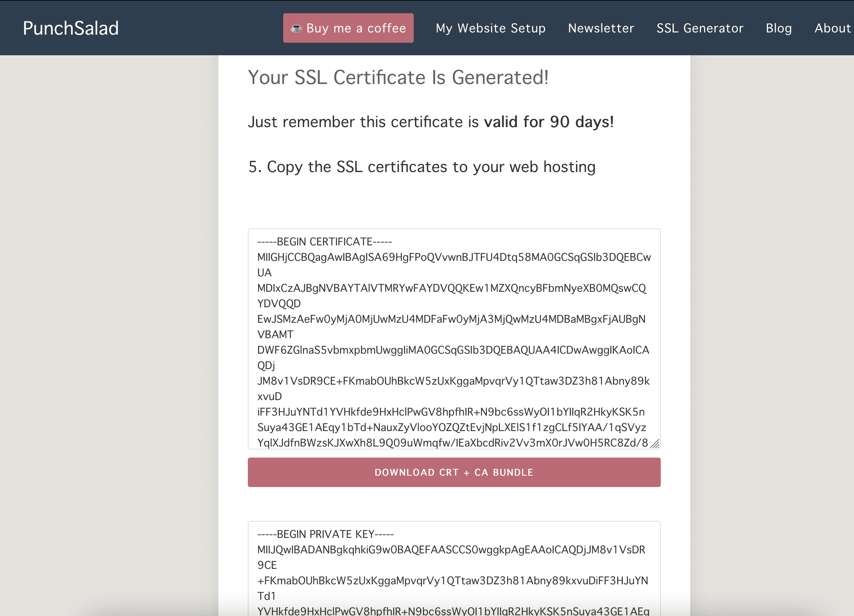Open the SSL Generator menu item
The image size is (854, 616).
tap(699, 28)
